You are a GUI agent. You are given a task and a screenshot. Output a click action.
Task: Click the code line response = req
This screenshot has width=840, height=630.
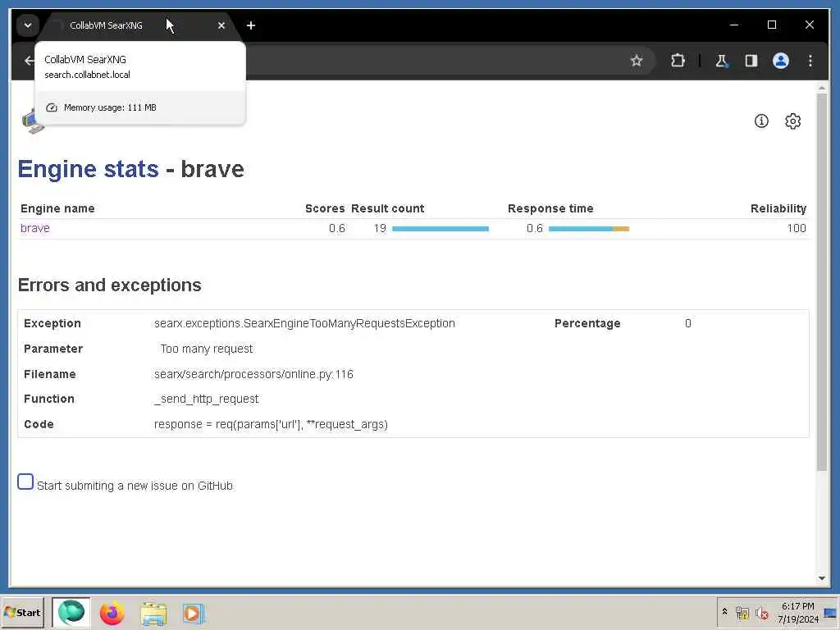click(x=271, y=424)
